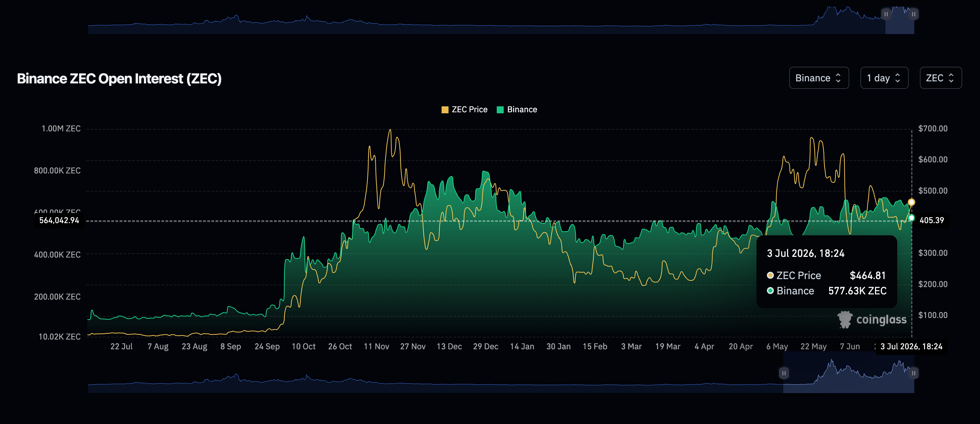Click the green Binance legend swatch
The height and width of the screenshot is (424, 980).
click(500, 110)
